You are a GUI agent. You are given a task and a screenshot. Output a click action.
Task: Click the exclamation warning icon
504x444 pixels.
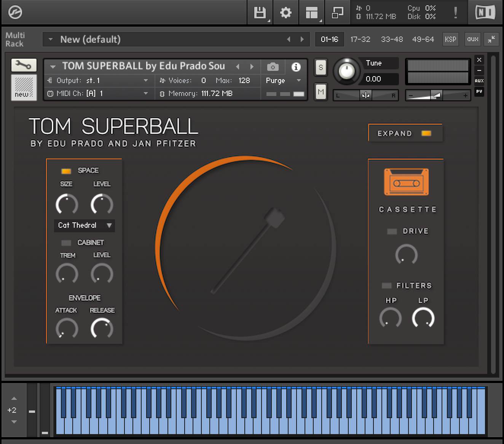tap(455, 13)
